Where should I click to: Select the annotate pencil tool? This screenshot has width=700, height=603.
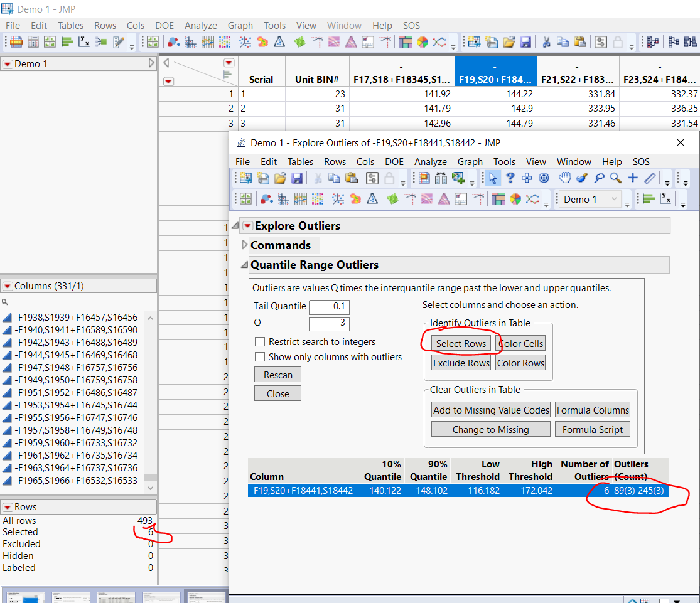(649, 178)
